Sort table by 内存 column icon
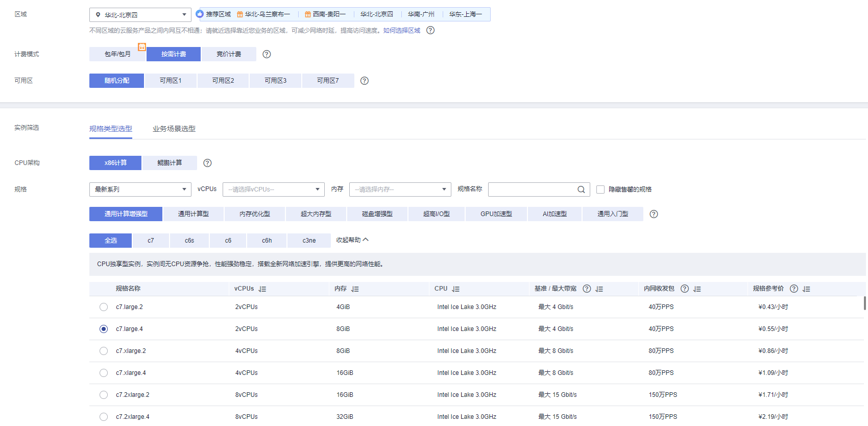The height and width of the screenshot is (426, 868). 355,289
